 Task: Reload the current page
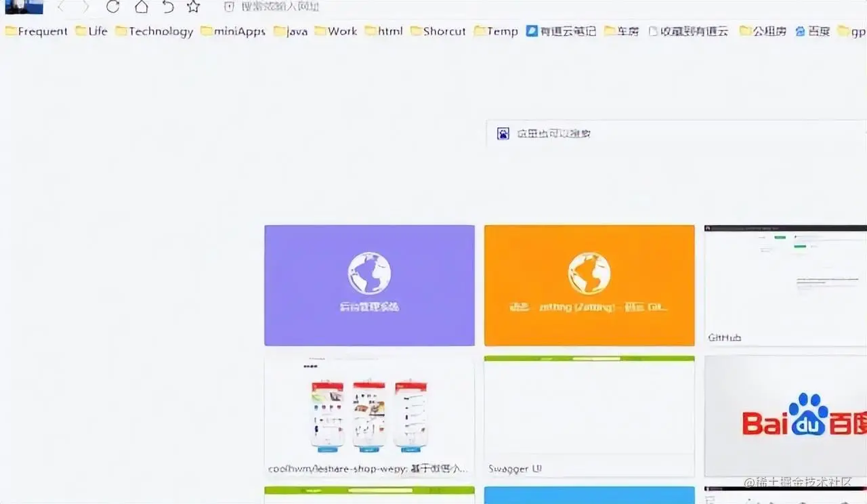(x=113, y=7)
